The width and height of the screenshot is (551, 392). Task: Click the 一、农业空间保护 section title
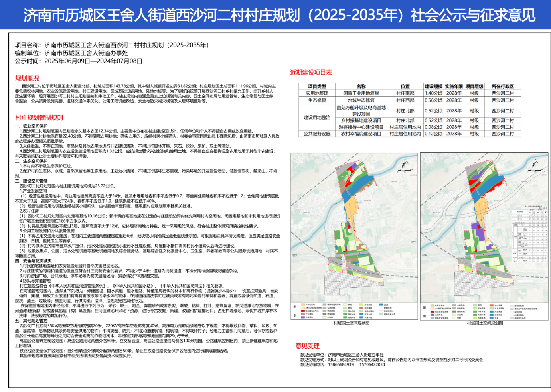click(x=31, y=126)
